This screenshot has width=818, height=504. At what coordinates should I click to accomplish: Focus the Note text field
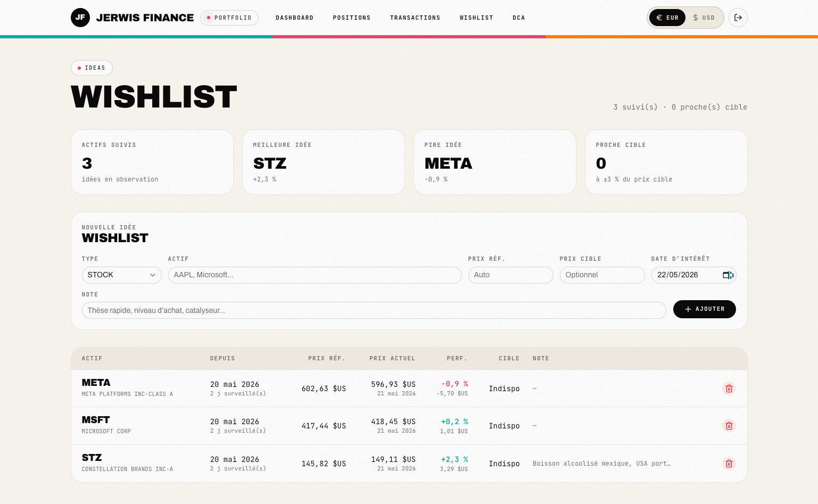point(374,310)
